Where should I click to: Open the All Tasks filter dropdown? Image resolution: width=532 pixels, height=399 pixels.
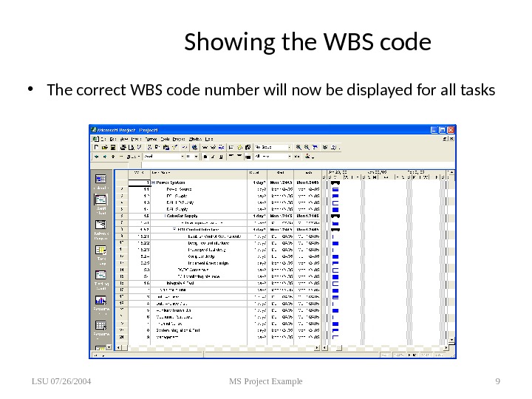290,157
